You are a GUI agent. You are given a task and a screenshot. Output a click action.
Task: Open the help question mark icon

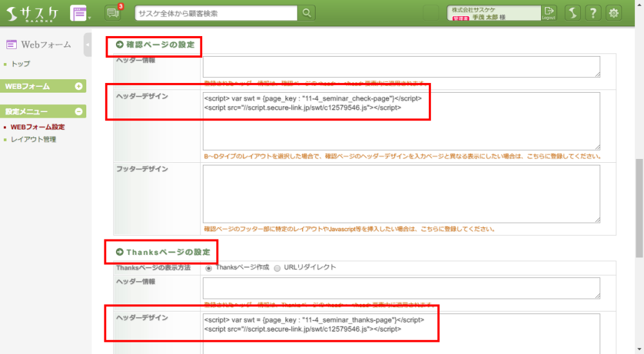click(594, 13)
